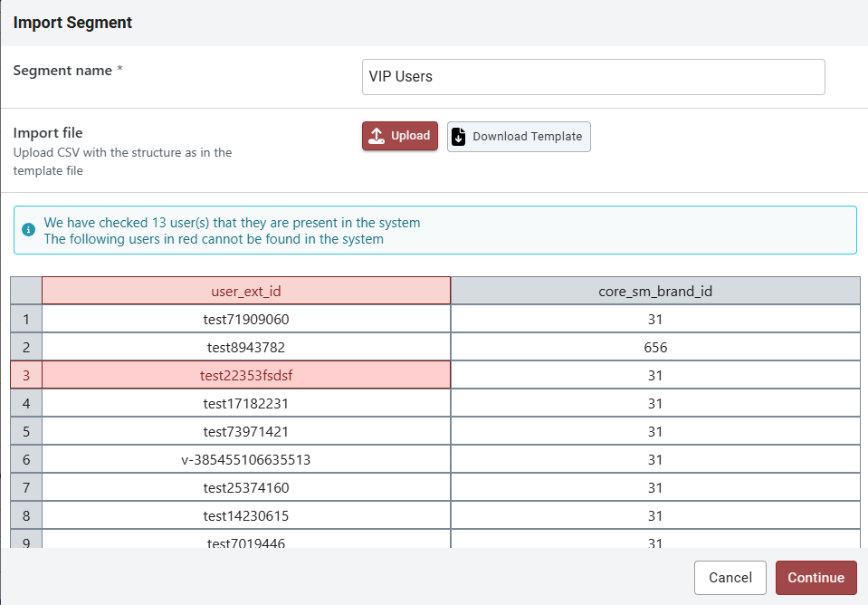
Task: Select the core_sm_brand_id column header
Action: tap(655, 291)
